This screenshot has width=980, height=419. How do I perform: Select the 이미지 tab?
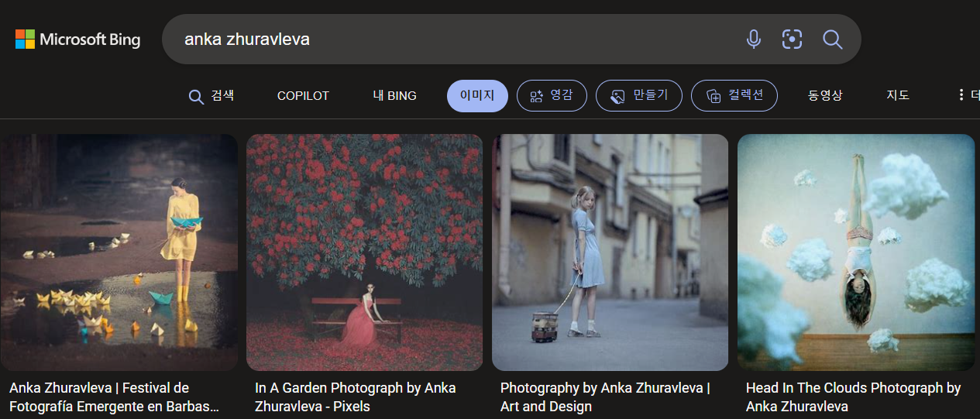pyautogui.click(x=477, y=96)
